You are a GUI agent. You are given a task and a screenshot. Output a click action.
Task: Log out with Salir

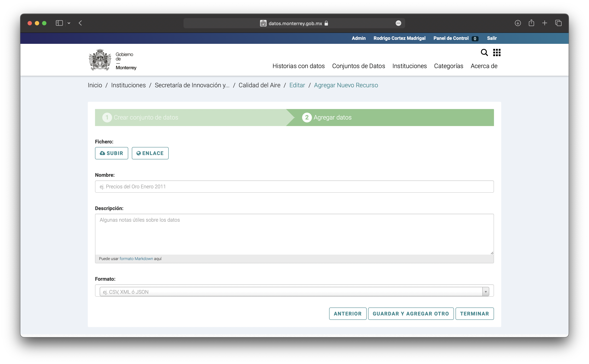tap(492, 38)
